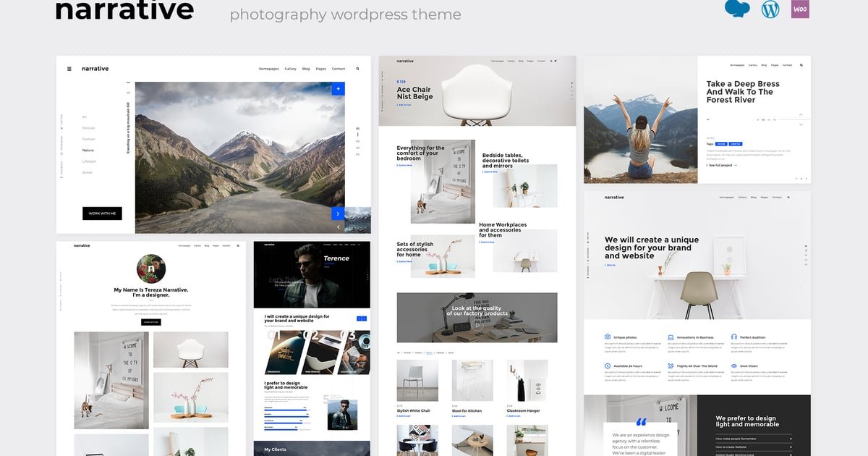868x456 pixels.
Task: Select the Portrait gallery filter
Action: 88,128
